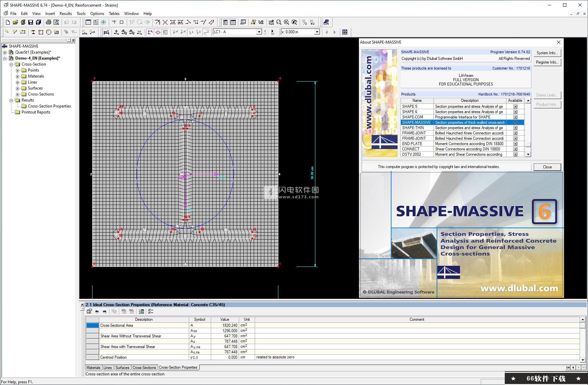The width and height of the screenshot is (588, 385).
Task: Click SHAPE-COM availability checkbox
Action: [x=515, y=117]
